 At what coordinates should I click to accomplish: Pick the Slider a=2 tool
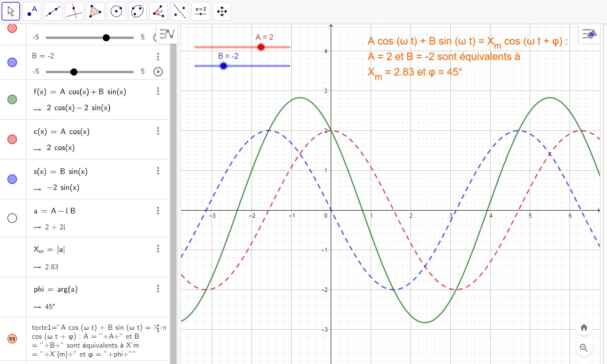click(x=201, y=11)
